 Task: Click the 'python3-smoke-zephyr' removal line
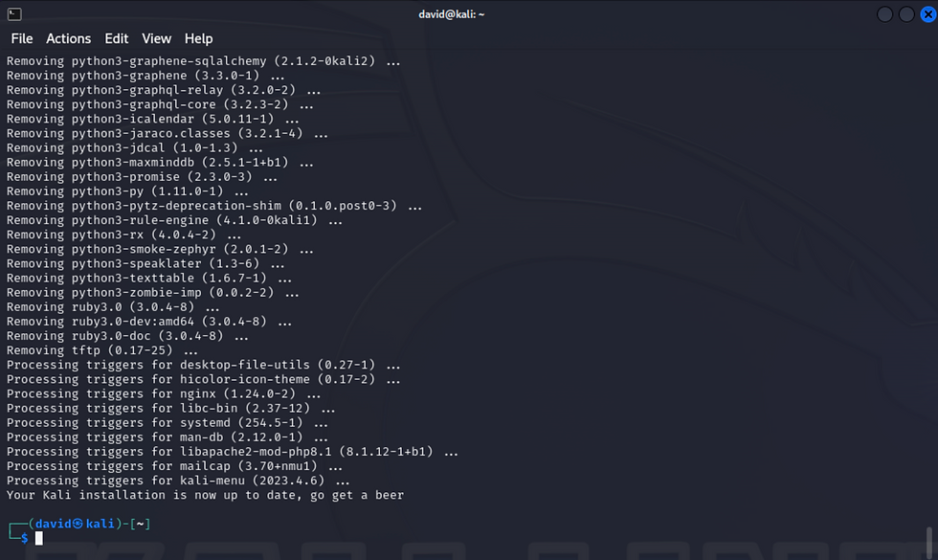160,249
